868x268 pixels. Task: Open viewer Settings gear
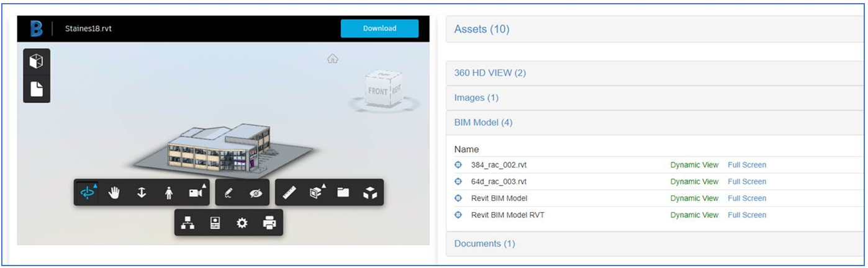(242, 223)
